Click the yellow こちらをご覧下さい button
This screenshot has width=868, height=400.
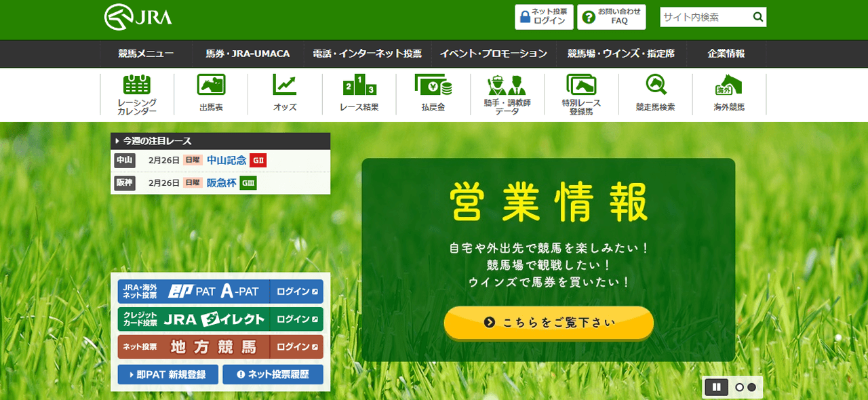549,323
